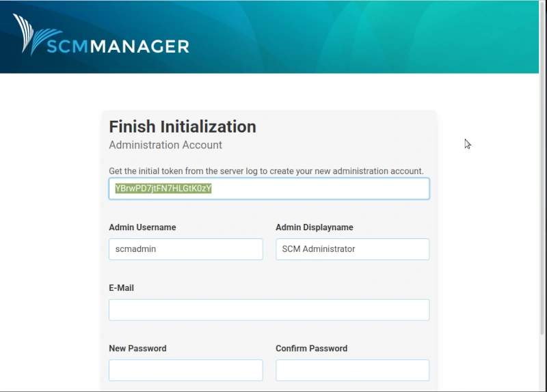This screenshot has height=392, width=547.
Task: Click the E-Mail label
Action: click(122, 288)
